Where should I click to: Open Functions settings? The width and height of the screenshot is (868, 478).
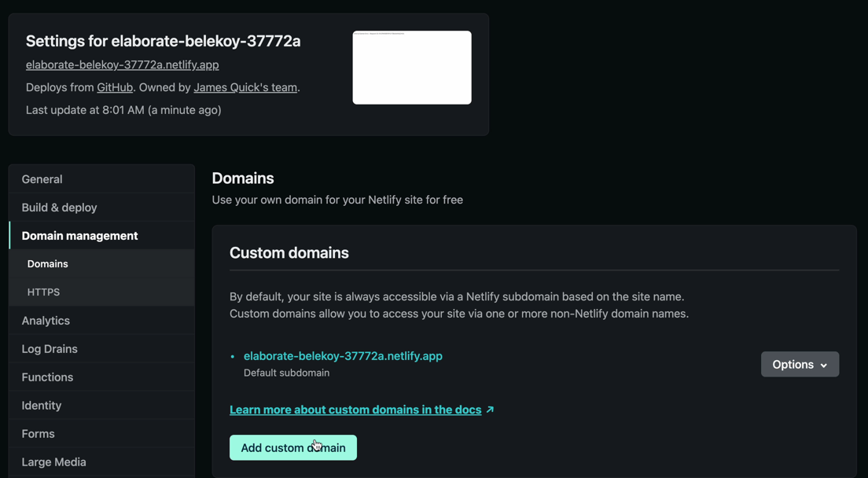coord(102,377)
